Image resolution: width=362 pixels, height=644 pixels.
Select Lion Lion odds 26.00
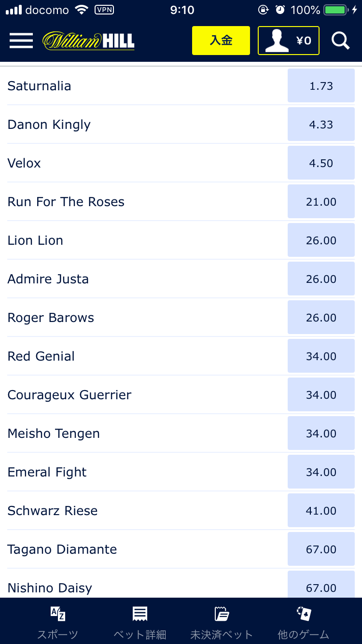tap(321, 240)
